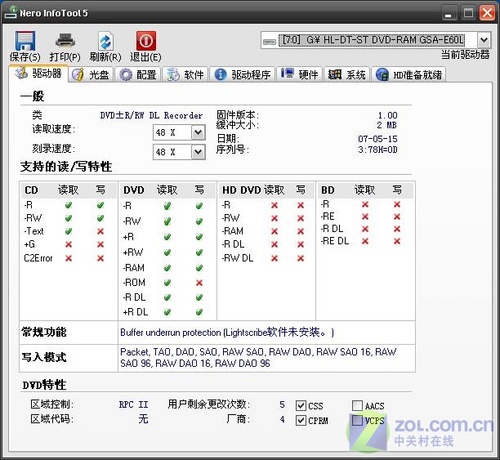
Task: Open the write speed 48 X dropdown
Action: 198,152
